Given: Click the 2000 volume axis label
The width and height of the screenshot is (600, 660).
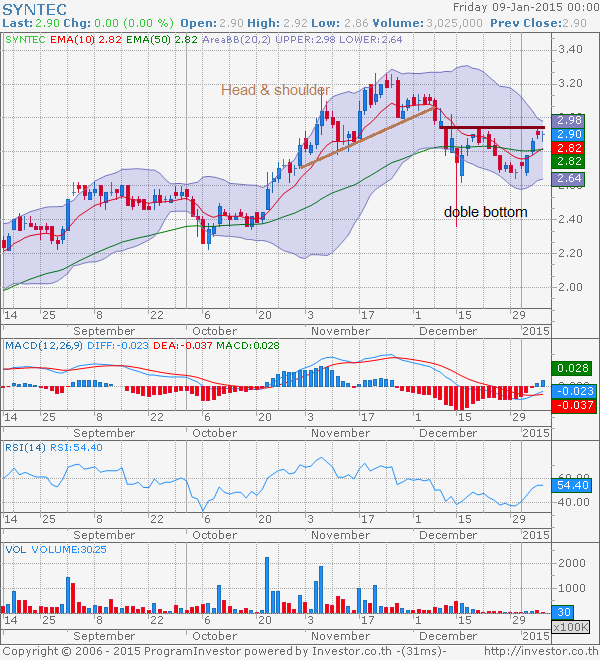Looking at the screenshot, I should click(571, 563).
